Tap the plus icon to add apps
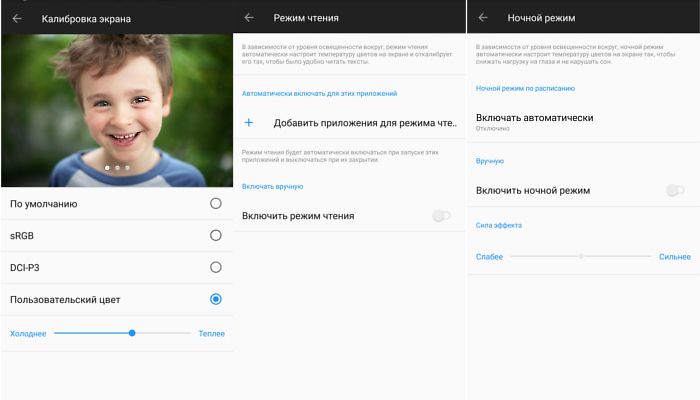Viewport: 700px width, 400px height. 249,122
